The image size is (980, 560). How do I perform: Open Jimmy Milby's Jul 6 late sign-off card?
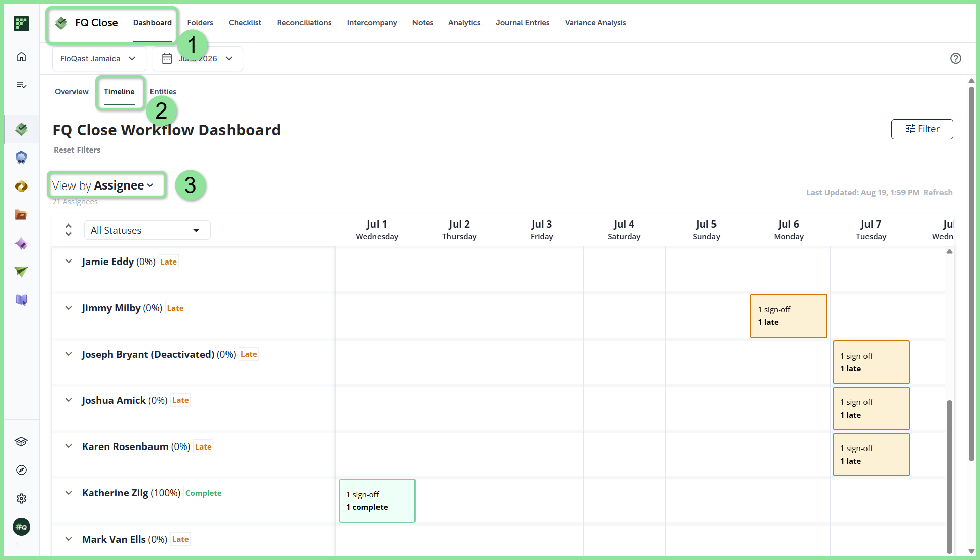point(789,316)
